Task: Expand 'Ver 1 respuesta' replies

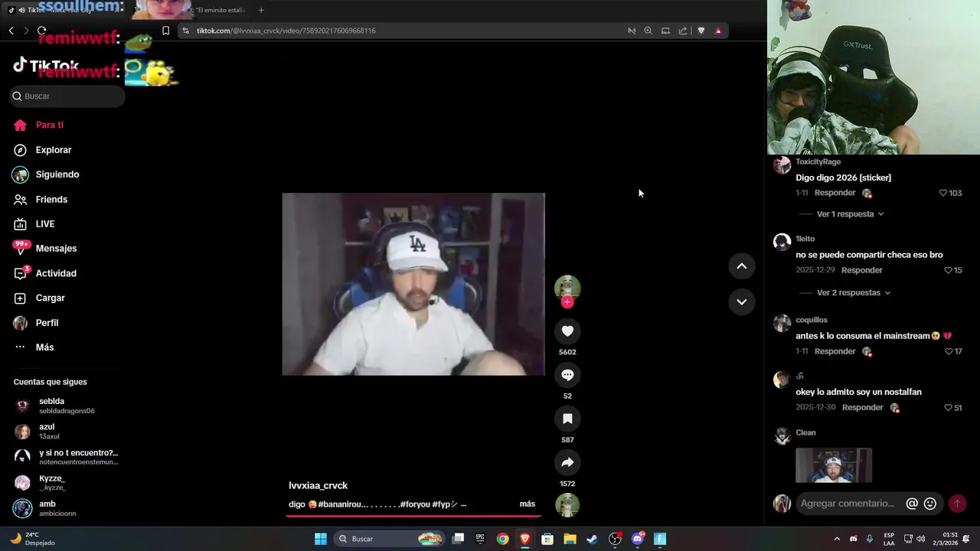Action: point(850,214)
